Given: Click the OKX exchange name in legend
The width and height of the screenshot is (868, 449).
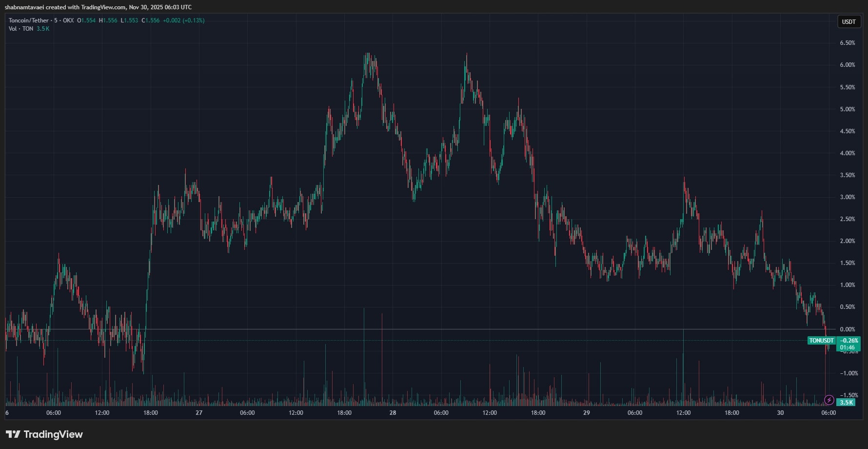Looking at the screenshot, I should coord(68,20).
